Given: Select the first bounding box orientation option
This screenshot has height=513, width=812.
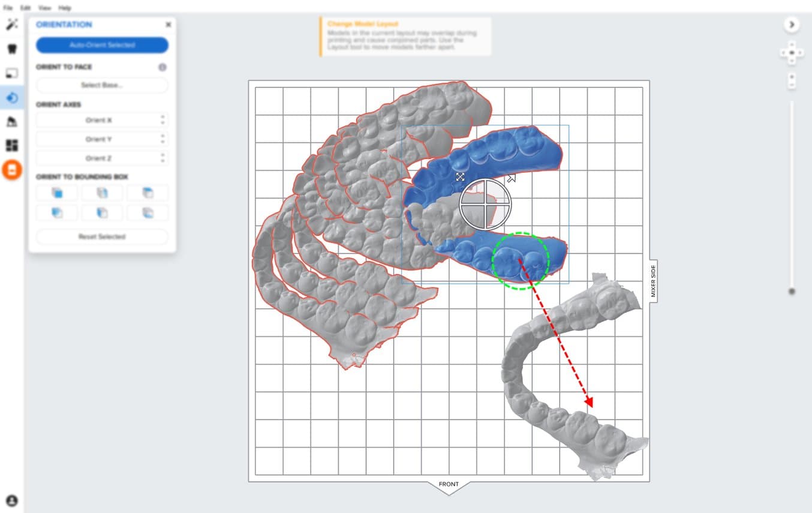Looking at the screenshot, I should click(x=57, y=193).
